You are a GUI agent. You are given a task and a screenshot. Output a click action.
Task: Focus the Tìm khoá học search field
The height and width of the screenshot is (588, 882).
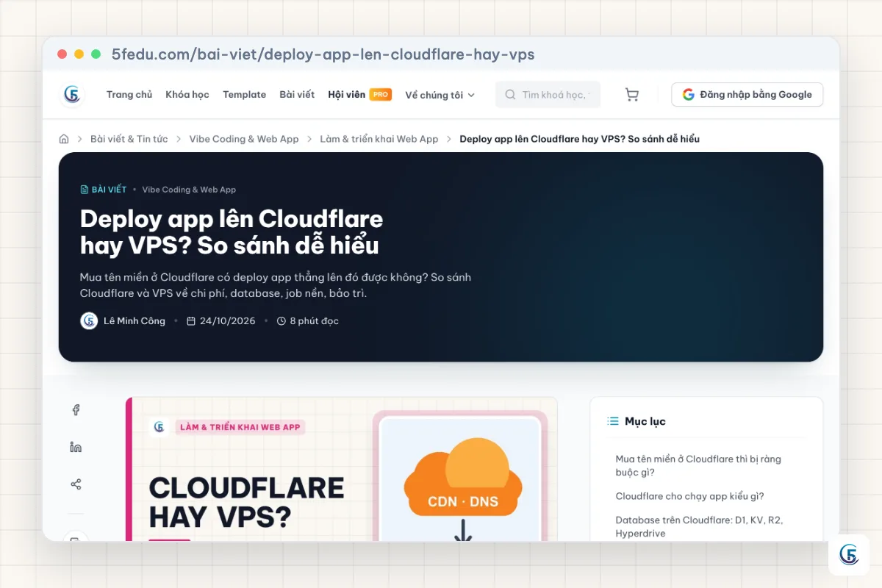click(x=548, y=95)
